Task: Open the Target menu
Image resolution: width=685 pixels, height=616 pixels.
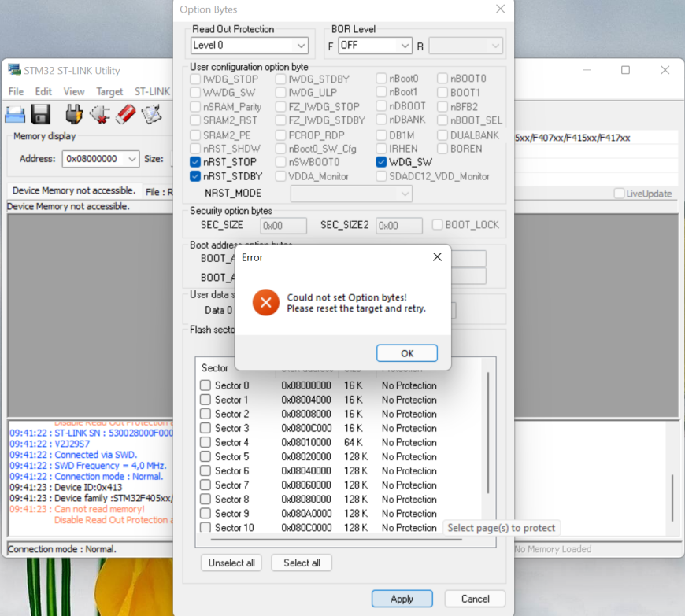Action: (x=109, y=91)
